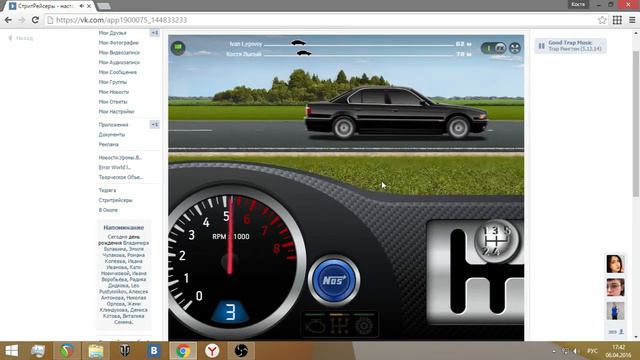
Task: Open Реклама in sidebar
Action: 109,144
